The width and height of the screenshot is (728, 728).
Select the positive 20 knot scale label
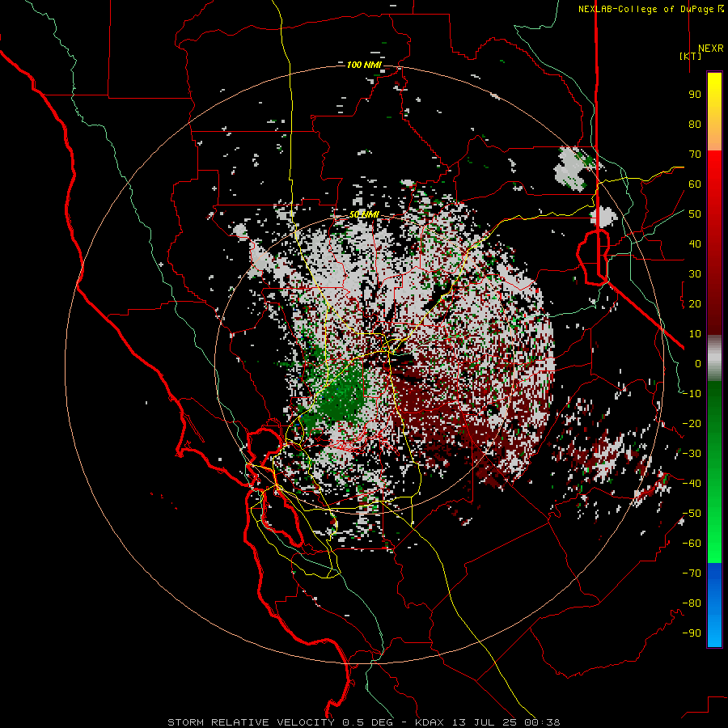[695, 304]
